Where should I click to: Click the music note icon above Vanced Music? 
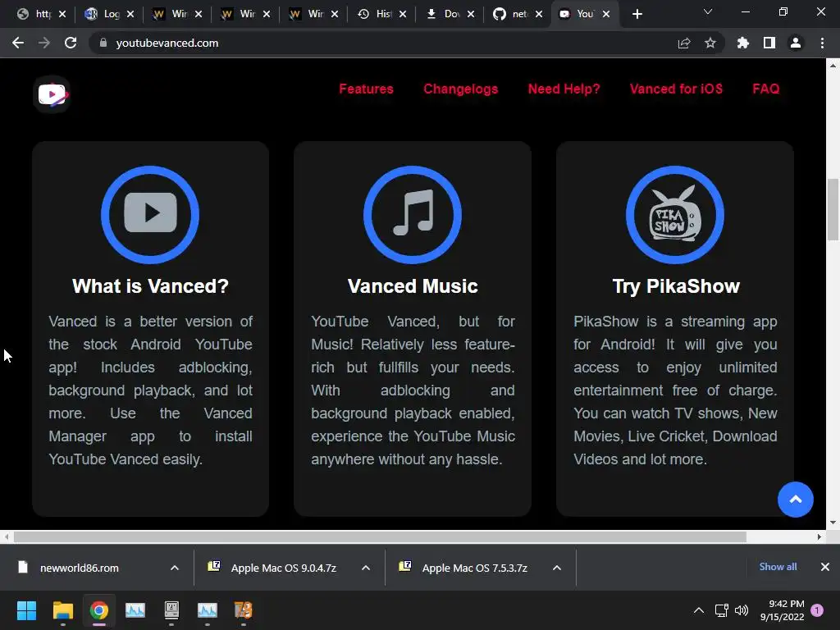coord(413,214)
